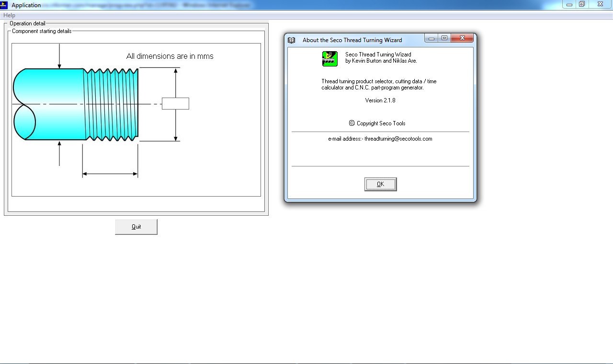Click the Application icon in main title bar
Image resolution: width=613 pixels, height=364 pixels.
pos(4,5)
